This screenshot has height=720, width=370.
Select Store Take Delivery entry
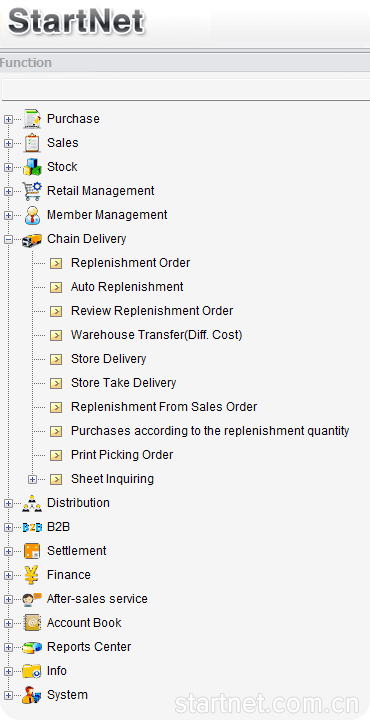(123, 383)
